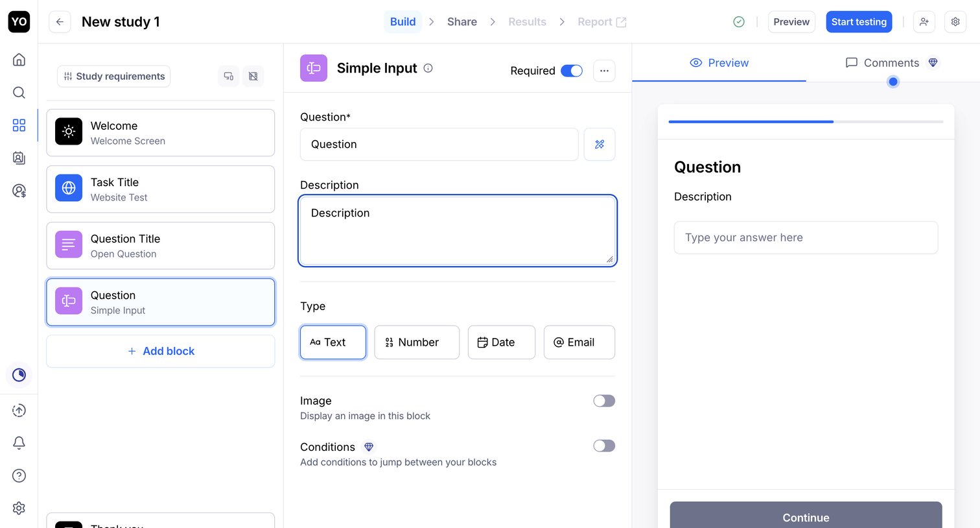Click the info icon beside Simple Input
The width and height of the screenshot is (980, 528).
[428, 68]
